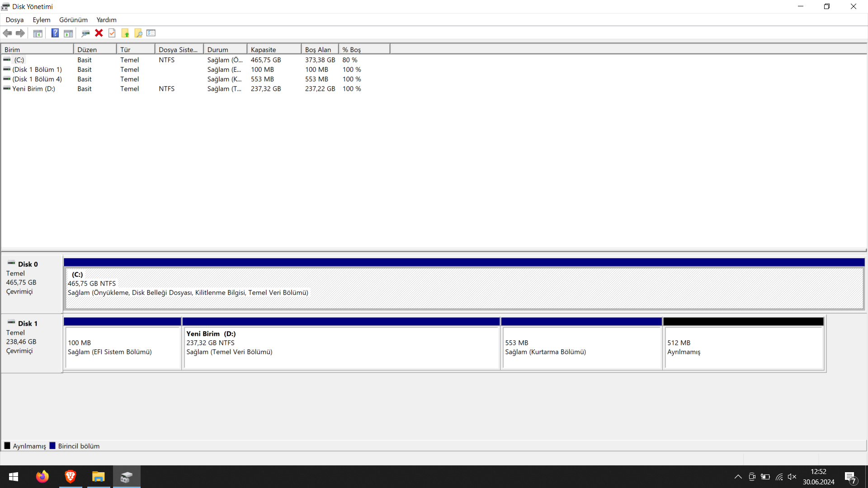Viewport: 868px width, 488px height.
Task: Select the 553 MB Kurtarma Bölümü partition
Action: [581, 347]
